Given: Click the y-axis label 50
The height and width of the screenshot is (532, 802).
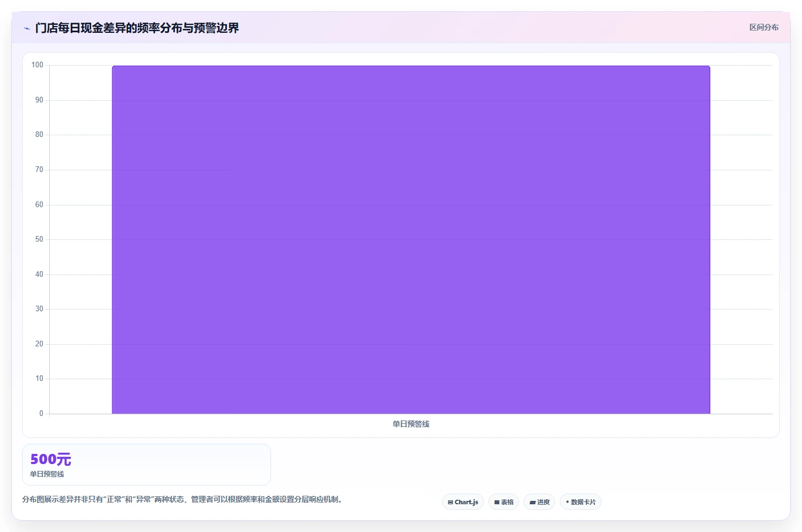Looking at the screenshot, I should (x=39, y=239).
